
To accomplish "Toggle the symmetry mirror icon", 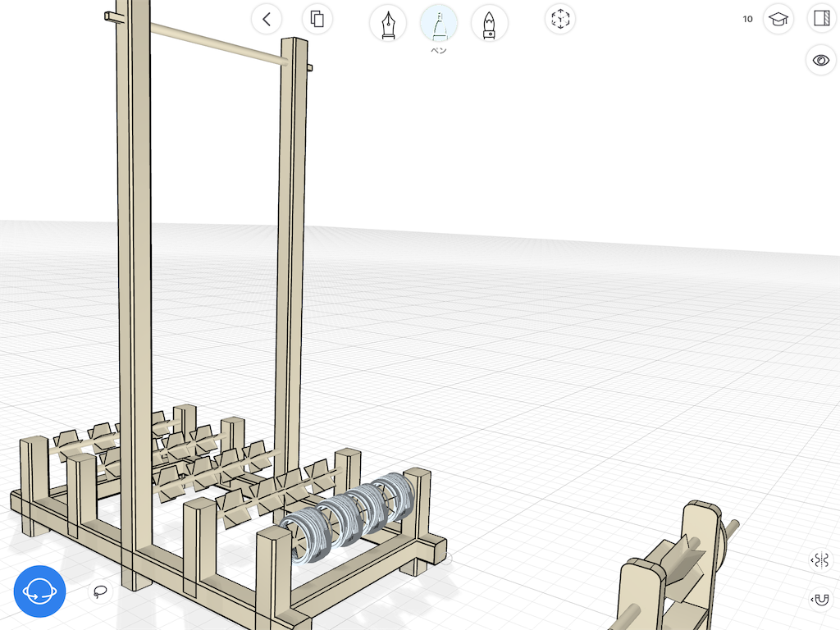I will tap(820, 560).
